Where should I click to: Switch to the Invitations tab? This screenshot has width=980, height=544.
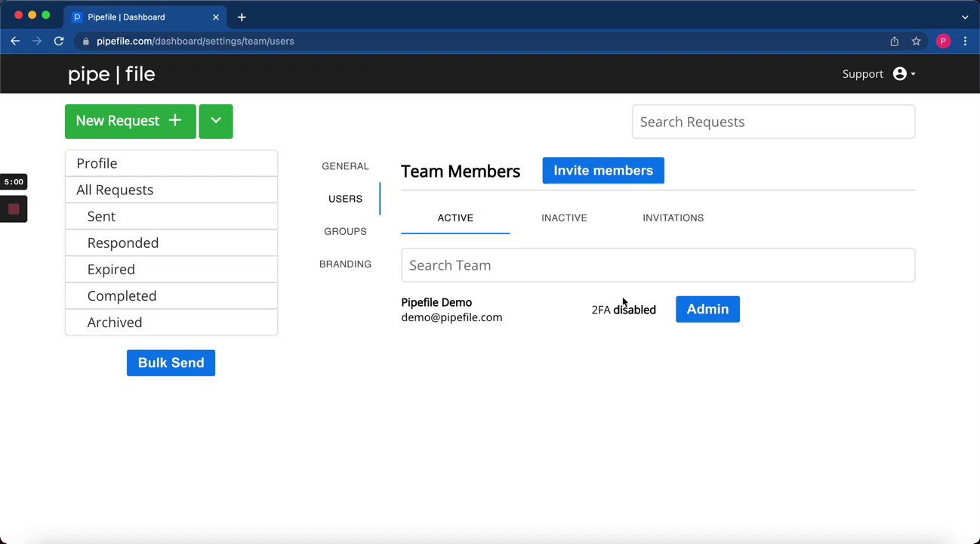pyautogui.click(x=673, y=218)
